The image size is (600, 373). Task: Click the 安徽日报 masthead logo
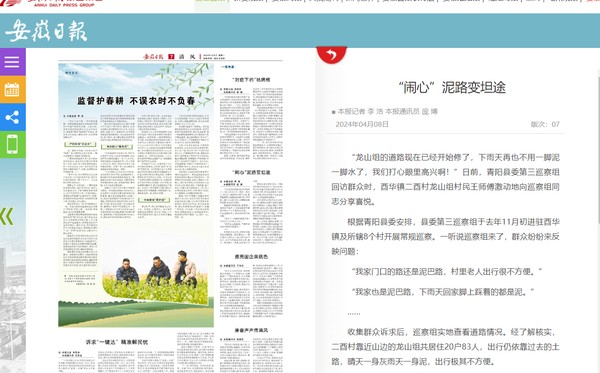click(x=46, y=31)
